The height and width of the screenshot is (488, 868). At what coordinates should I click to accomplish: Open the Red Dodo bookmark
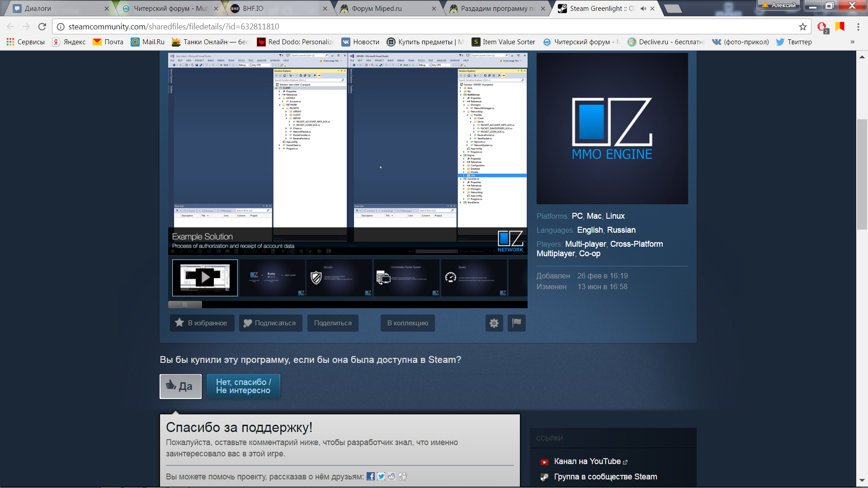click(x=295, y=42)
